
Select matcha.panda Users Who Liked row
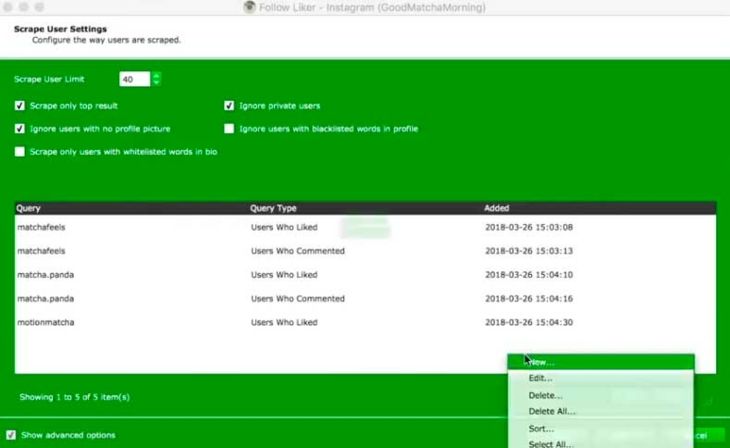pyautogui.click(x=365, y=275)
